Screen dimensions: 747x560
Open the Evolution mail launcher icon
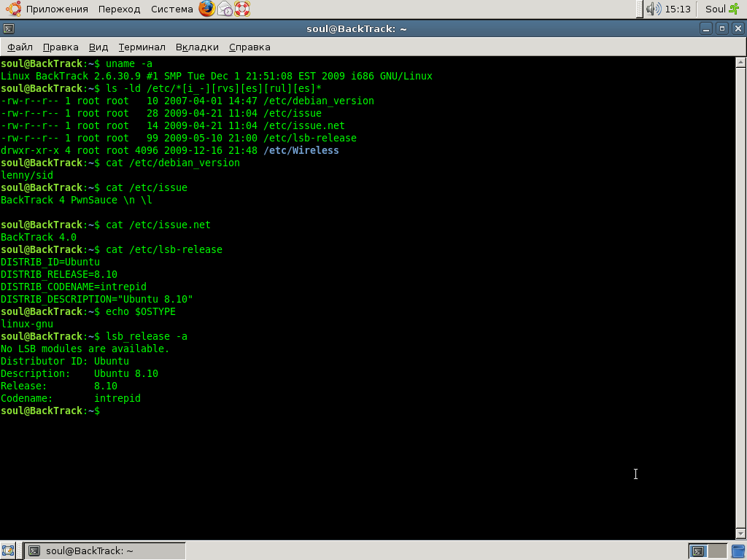[225, 9]
